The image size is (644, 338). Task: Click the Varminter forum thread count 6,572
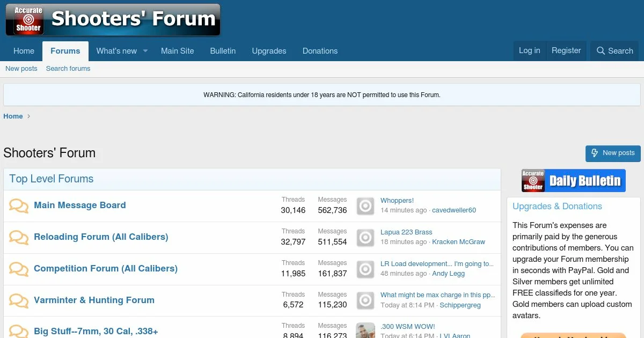(293, 305)
